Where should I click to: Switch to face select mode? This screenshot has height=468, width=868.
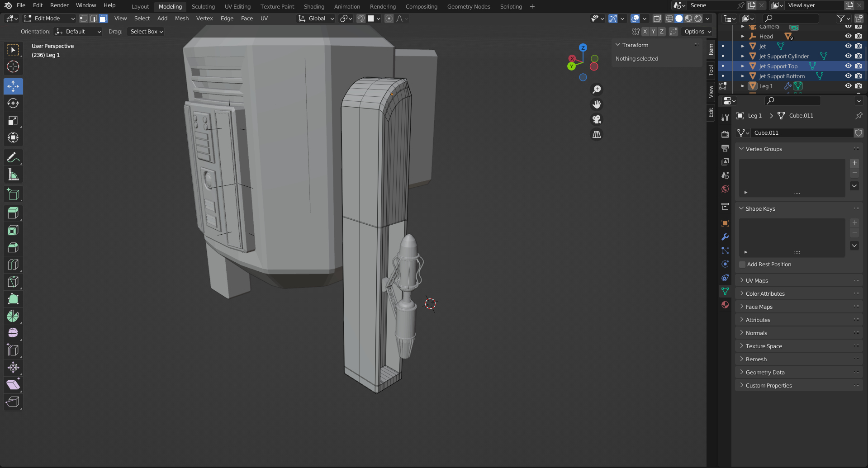pyautogui.click(x=103, y=19)
